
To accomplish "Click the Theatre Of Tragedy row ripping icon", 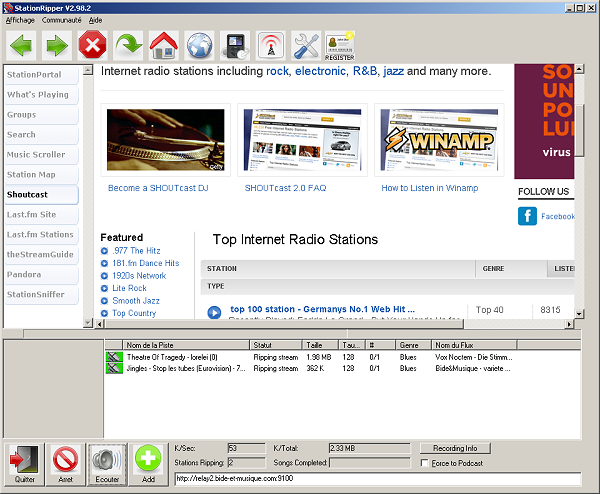I will tap(114, 357).
